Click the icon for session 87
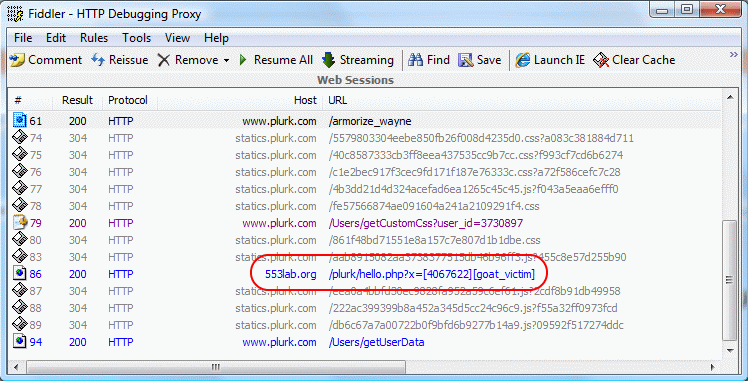Viewport: 748px width, 381px height. (20, 291)
